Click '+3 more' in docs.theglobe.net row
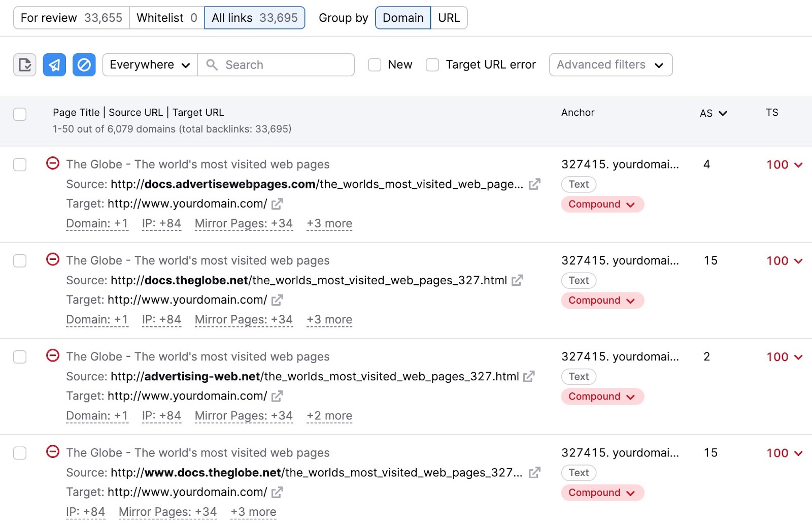This screenshot has height=529, width=812. point(329,320)
